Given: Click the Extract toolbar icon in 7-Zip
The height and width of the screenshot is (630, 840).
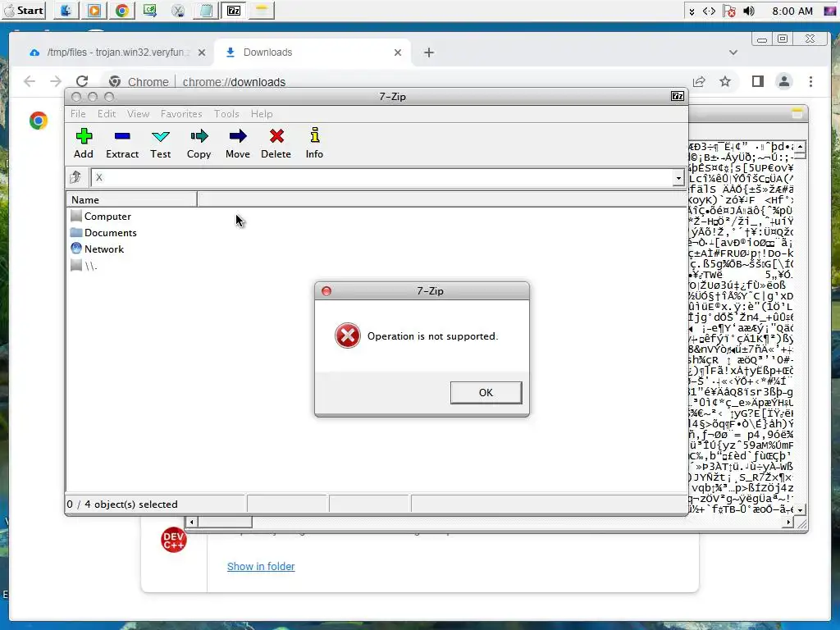Looking at the screenshot, I should [x=122, y=143].
